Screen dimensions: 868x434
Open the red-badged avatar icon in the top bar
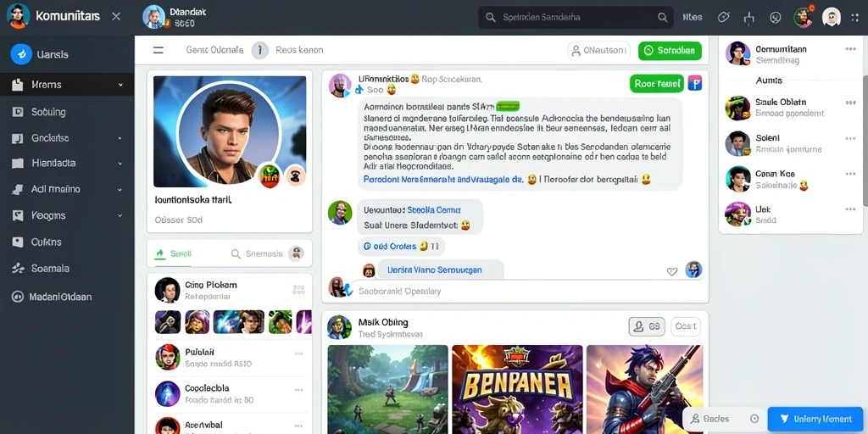[x=803, y=17]
